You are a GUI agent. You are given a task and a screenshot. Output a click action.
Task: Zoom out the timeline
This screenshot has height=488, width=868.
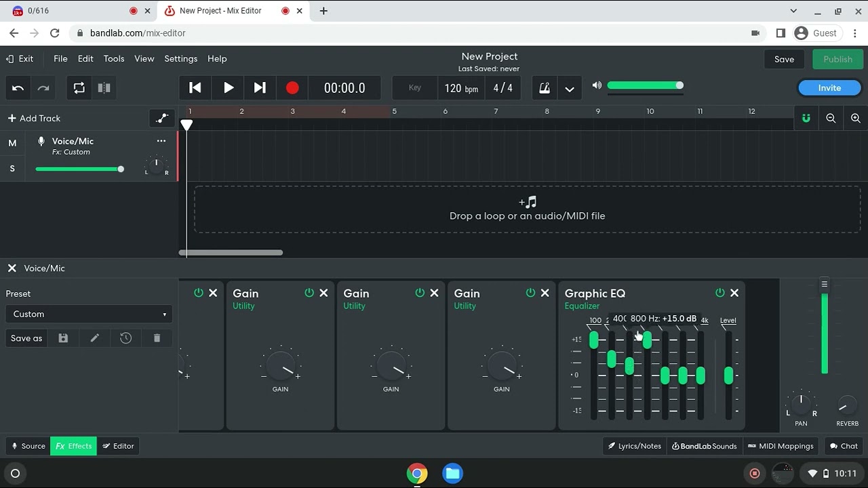[x=831, y=119]
